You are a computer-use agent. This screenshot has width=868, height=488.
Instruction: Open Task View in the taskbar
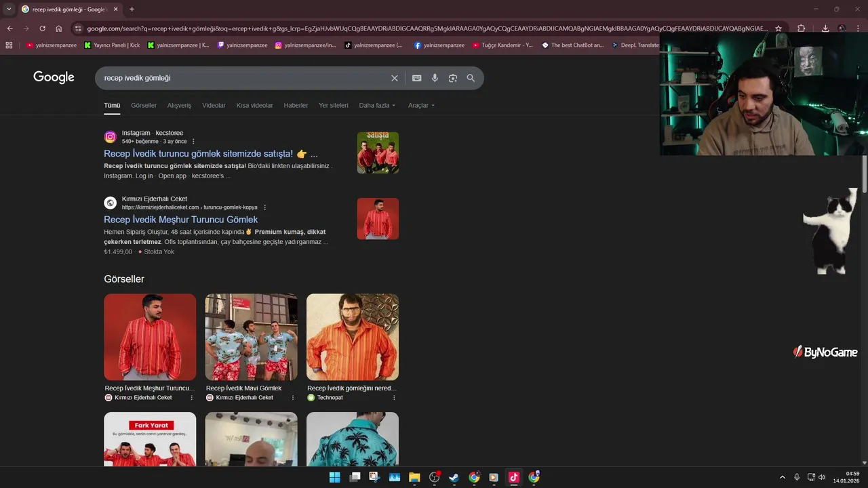tap(355, 477)
